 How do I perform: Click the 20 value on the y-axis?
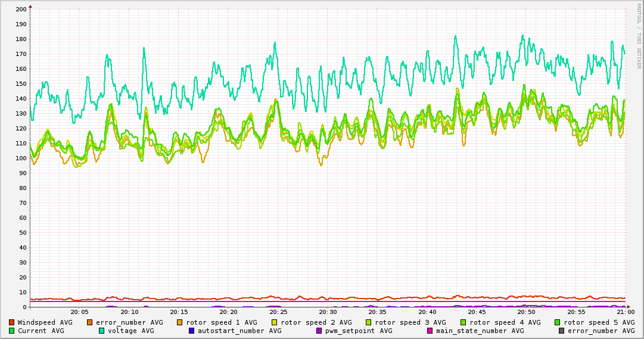tap(23, 278)
